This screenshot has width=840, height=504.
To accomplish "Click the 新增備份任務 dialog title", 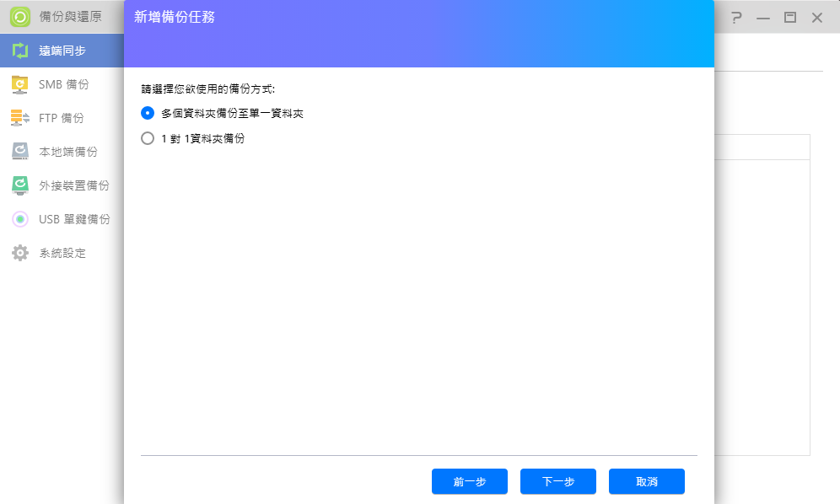I will 174,17.
